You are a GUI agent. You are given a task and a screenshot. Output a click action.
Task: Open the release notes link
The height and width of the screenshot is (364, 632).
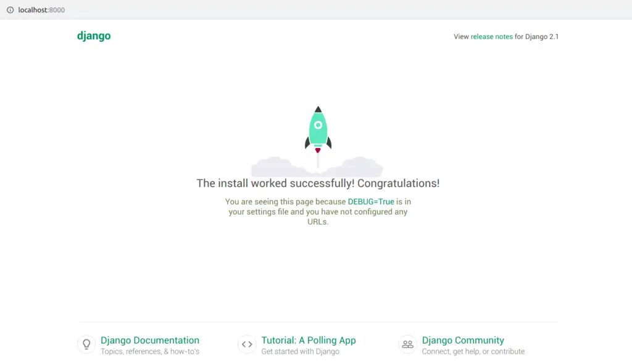pyautogui.click(x=491, y=36)
